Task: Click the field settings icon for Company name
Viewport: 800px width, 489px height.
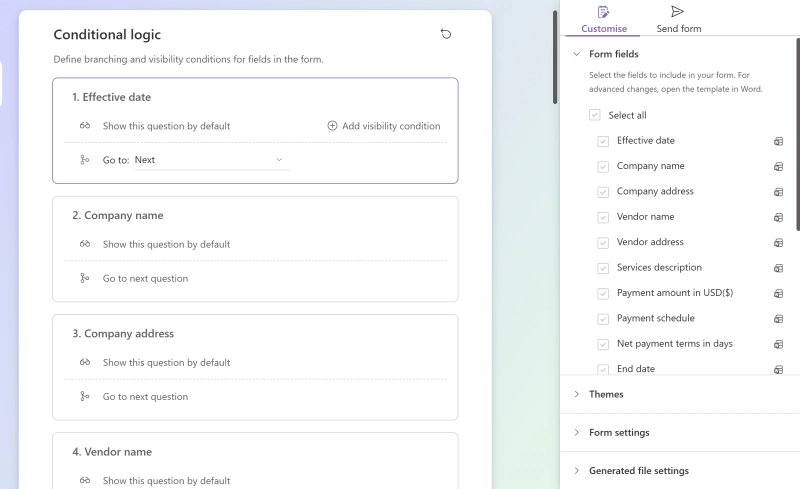Action: pos(778,166)
